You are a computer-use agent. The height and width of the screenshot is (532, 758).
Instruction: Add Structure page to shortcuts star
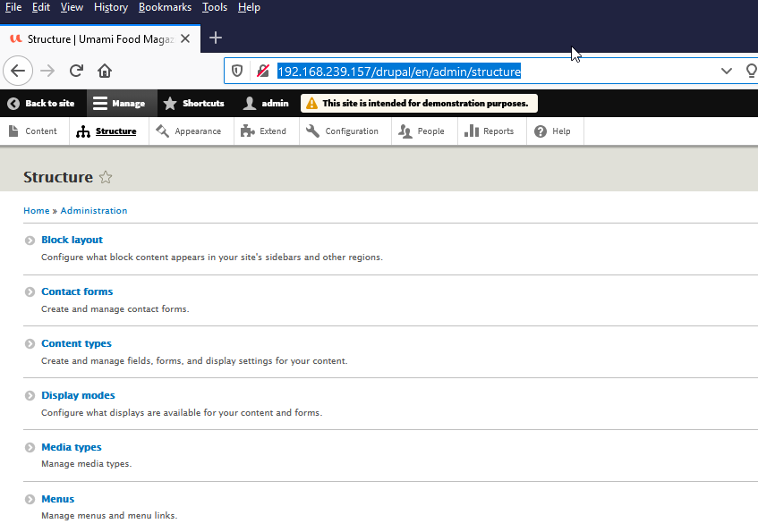point(106,177)
